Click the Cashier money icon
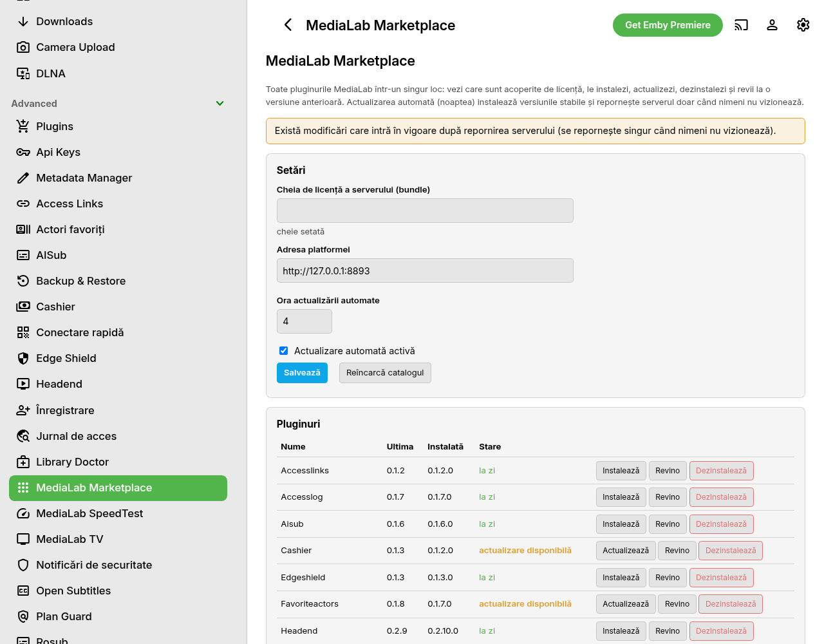 point(23,307)
